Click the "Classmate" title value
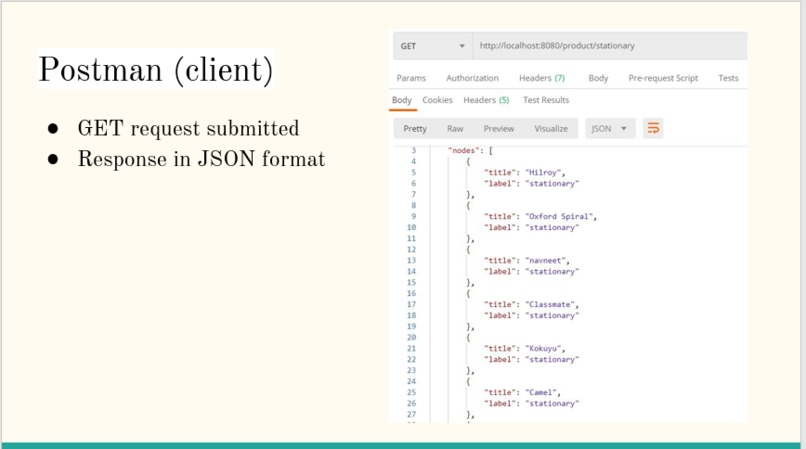Screen dimensions: 806x449 tap(550, 304)
